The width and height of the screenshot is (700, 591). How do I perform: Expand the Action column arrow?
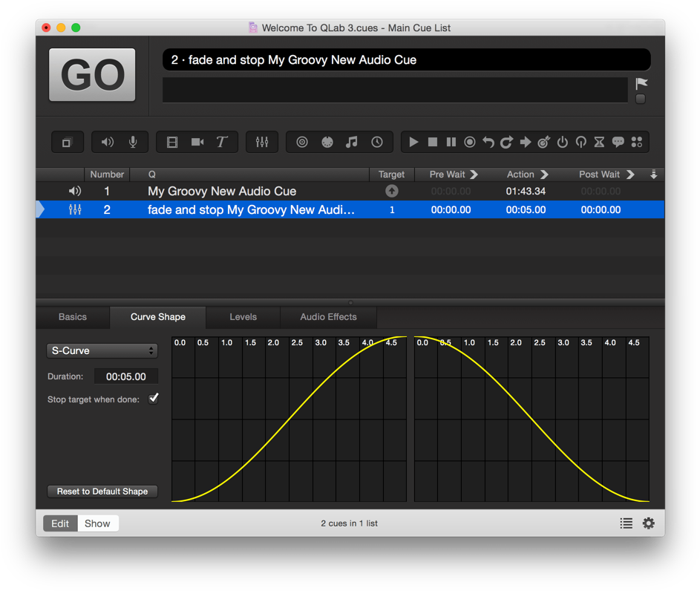tap(544, 174)
